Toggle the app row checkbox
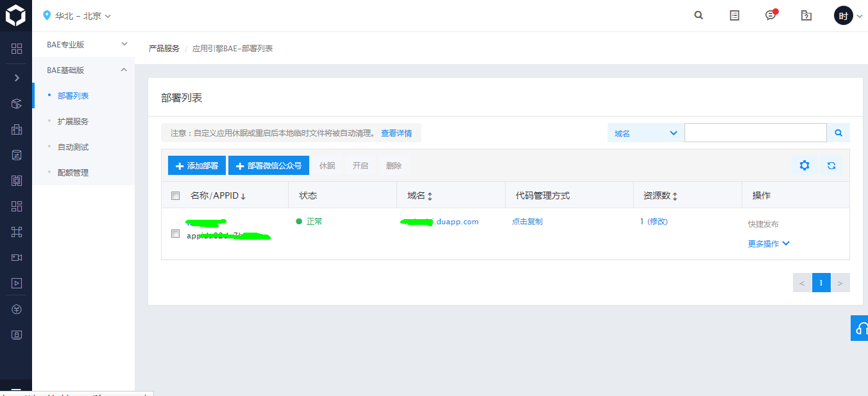868x396 pixels. 175,233
